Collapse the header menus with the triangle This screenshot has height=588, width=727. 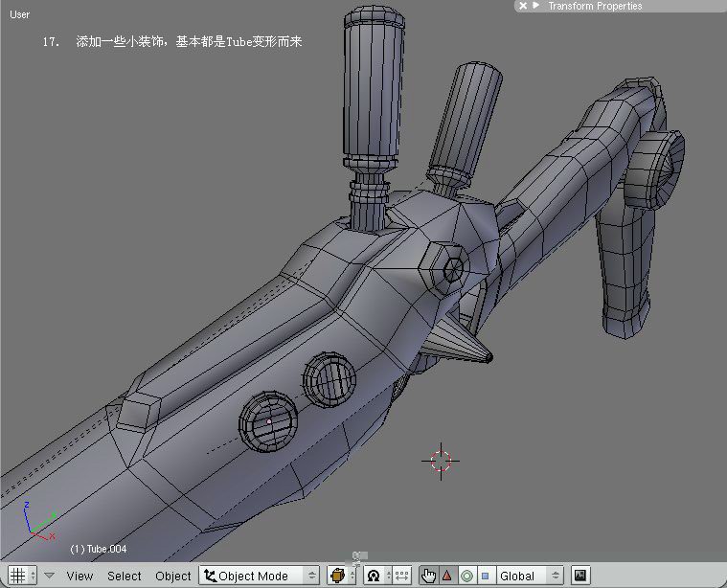point(49,576)
